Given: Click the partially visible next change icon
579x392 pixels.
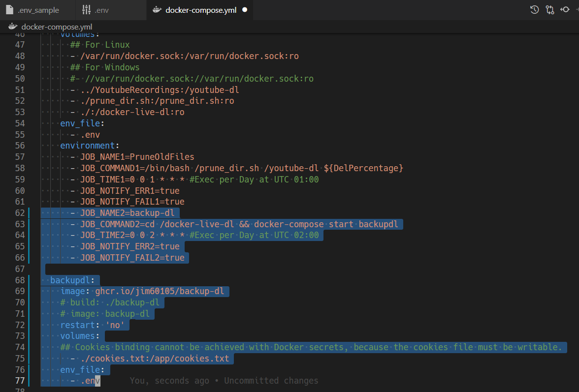Looking at the screenshot, I should coord(577,10).
